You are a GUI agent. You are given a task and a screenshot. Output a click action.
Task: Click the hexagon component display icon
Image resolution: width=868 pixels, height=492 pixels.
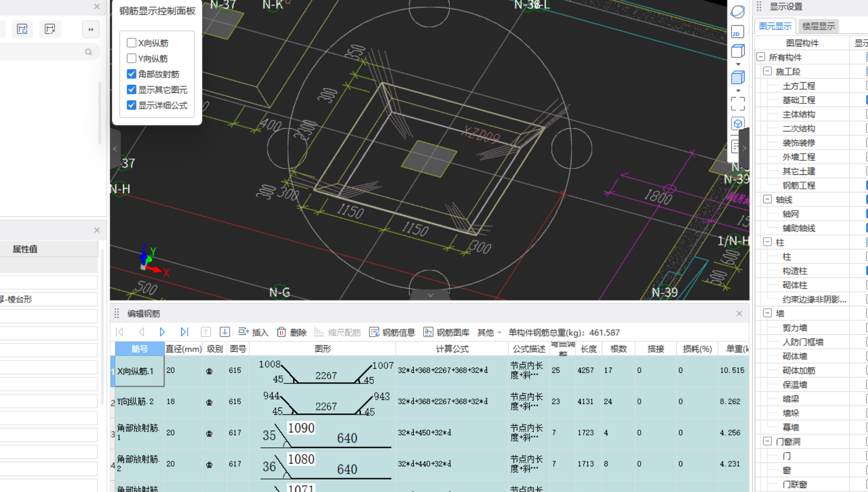point(738,123)
